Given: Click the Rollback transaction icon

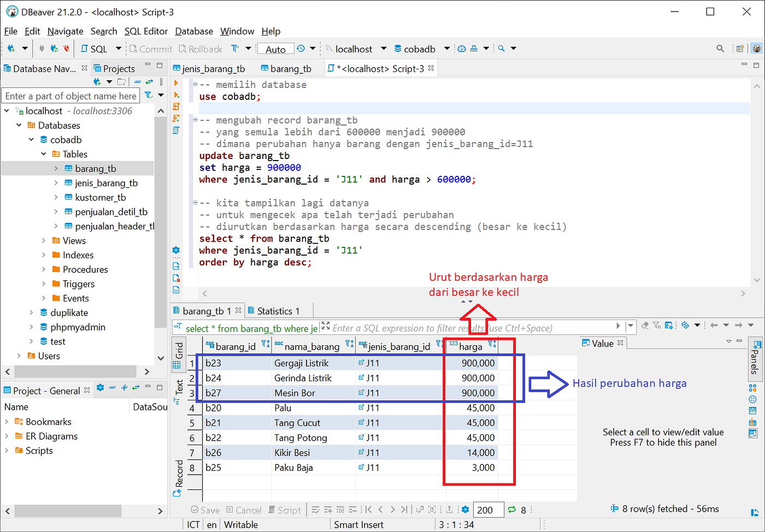Looking at the screenshot, I should (x=200, y=49).
